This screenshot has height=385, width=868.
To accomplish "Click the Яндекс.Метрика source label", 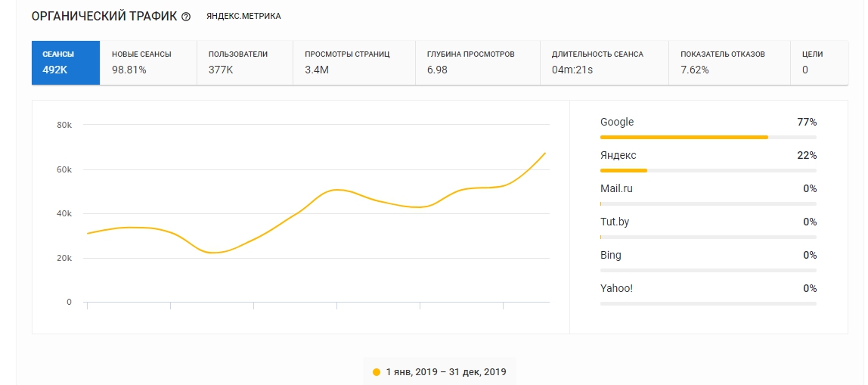I will pyautogui.click(x=243, y=17).
